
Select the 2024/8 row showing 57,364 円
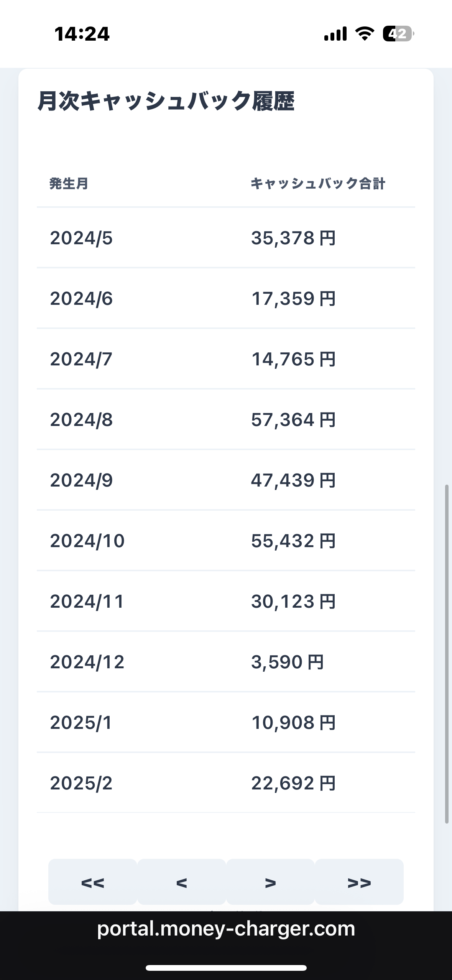pos(226,419)
